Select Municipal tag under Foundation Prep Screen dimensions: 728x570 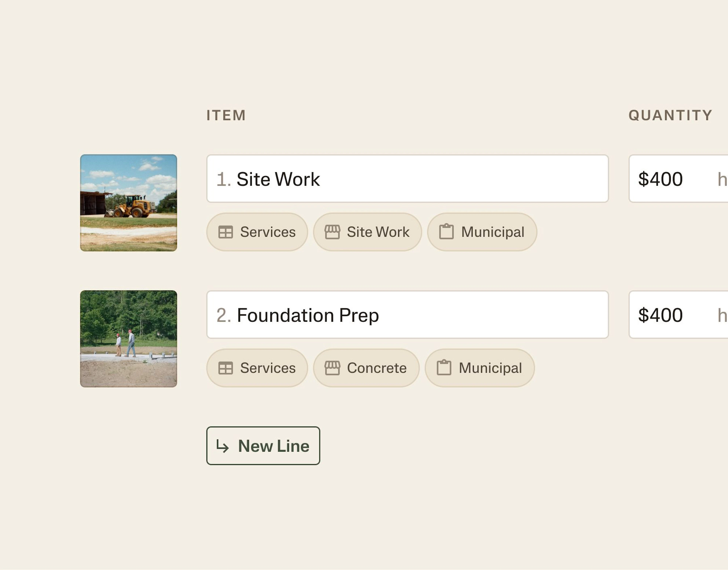480,368
